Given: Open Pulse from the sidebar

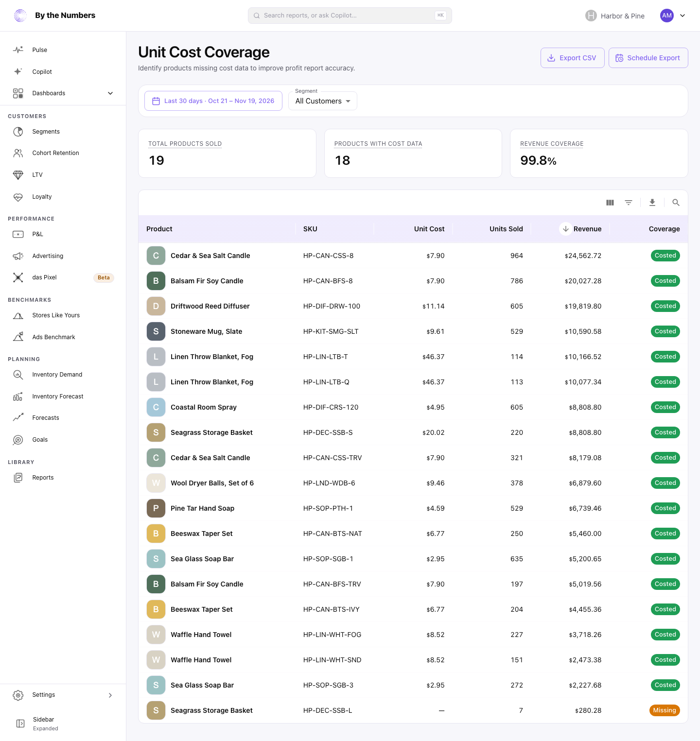Looking at the screenshot, I should 63,50.
